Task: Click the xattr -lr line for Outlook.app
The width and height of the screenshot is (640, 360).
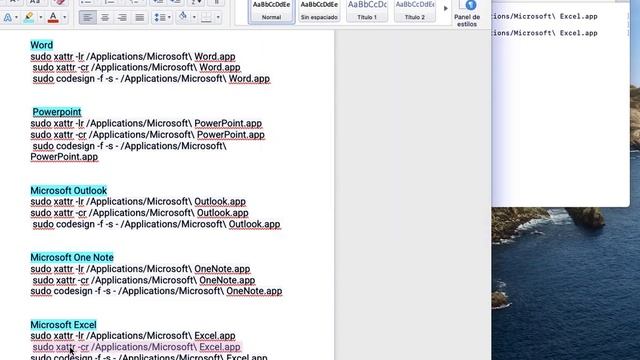Action: (138, 202)
